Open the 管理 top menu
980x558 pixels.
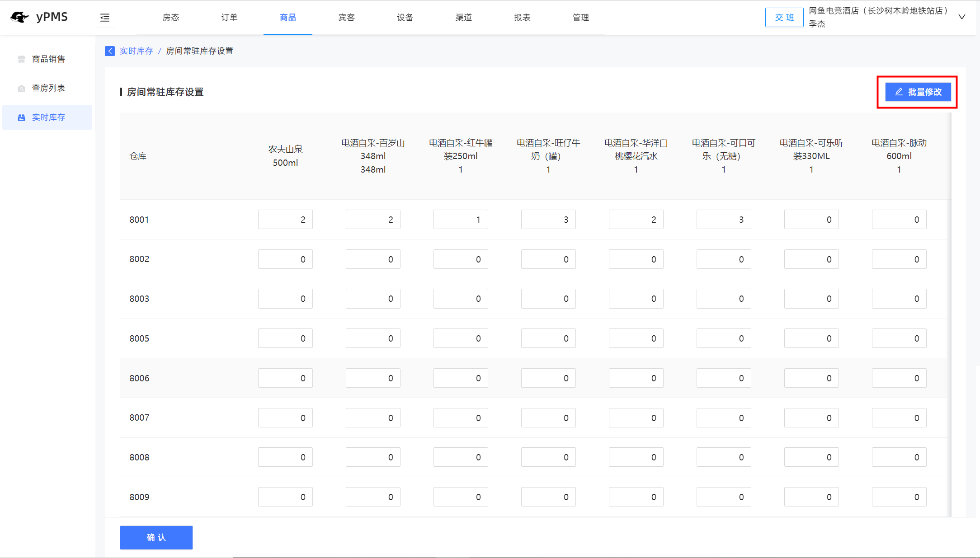click(581, 18)
